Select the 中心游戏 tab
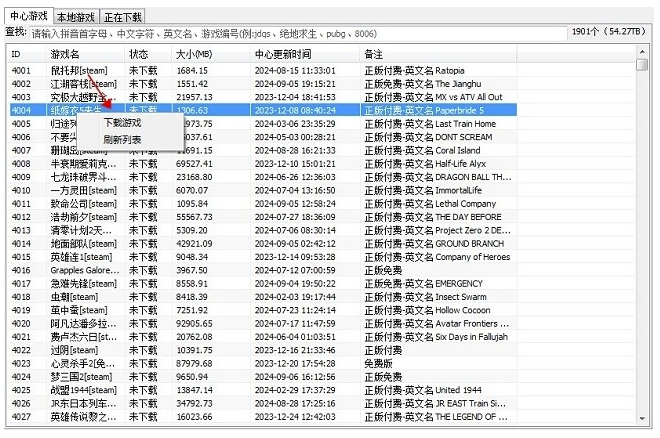 [x=29, y=16]
